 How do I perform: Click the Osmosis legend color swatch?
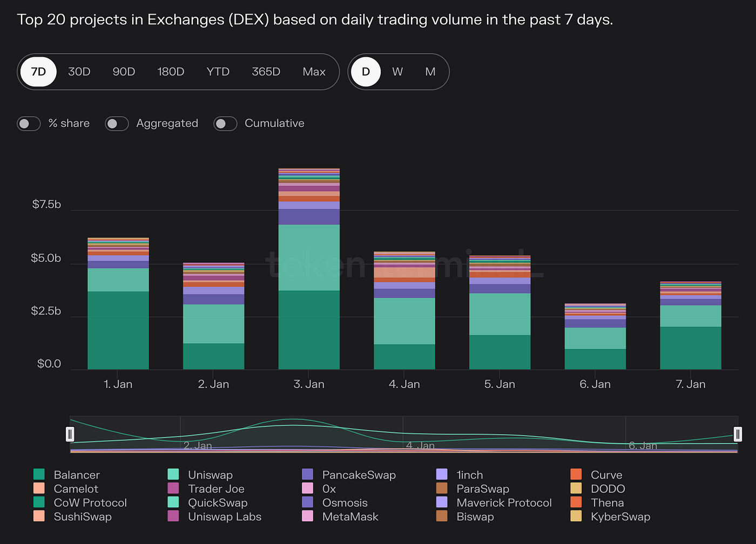coord(307,502)
